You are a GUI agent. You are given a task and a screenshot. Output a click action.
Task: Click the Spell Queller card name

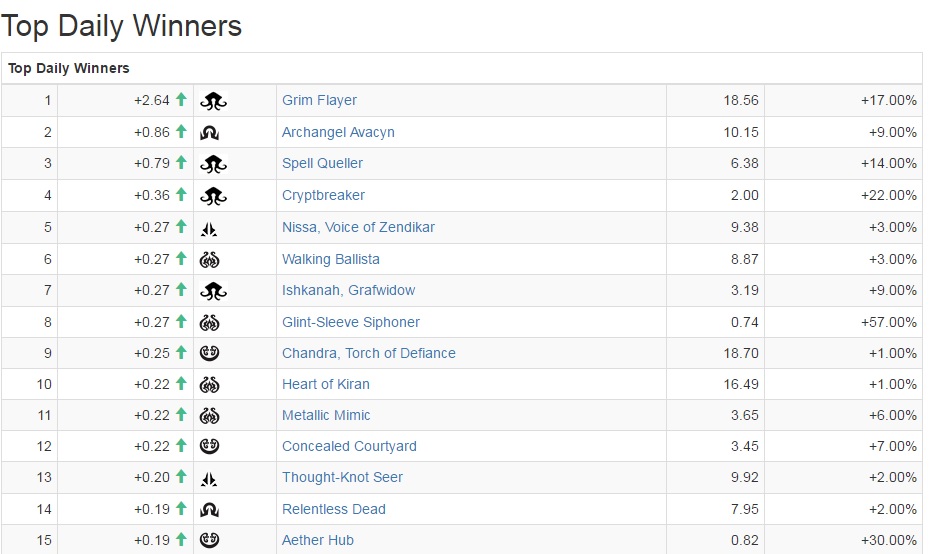[322, 163]
